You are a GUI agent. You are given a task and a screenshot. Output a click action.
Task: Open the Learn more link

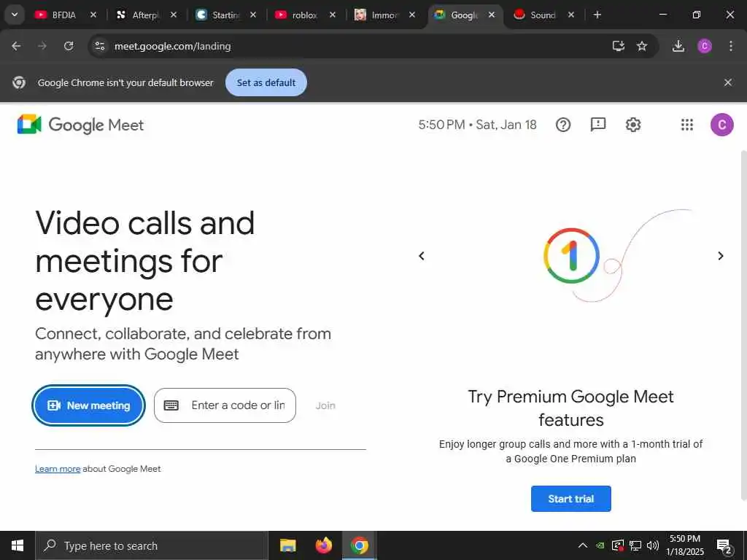coord(58,469)
